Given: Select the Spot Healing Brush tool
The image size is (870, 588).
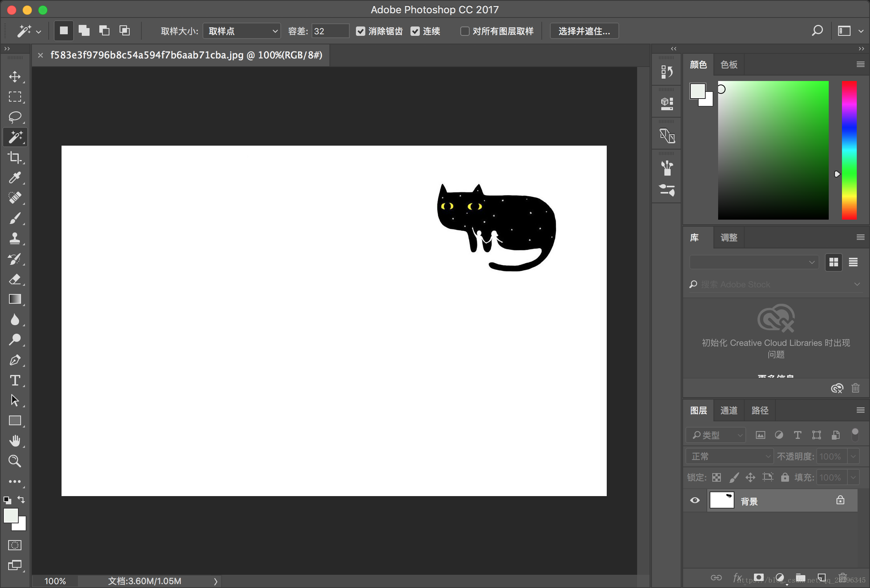Looking at the screenshot, I should pos(15,198).
